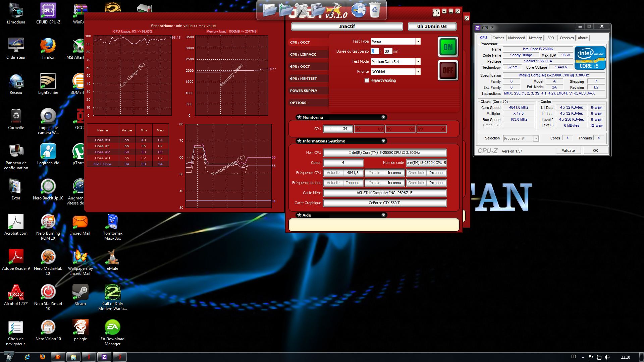Click the test duration minutes input field
Viewport: 644px width, 362px height.
tap(388, 51)
